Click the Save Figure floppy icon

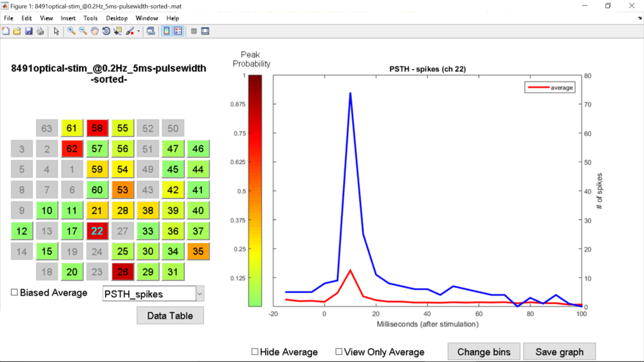tap(28, 31)
